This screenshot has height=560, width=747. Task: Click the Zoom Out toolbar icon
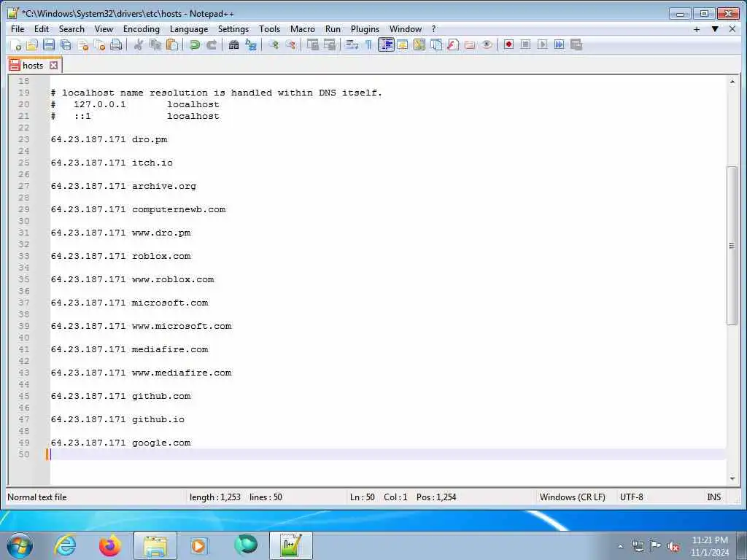(290, 44)
